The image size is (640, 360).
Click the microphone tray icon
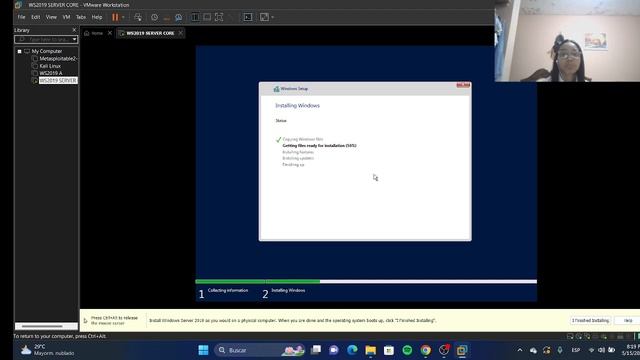point(560,350)
